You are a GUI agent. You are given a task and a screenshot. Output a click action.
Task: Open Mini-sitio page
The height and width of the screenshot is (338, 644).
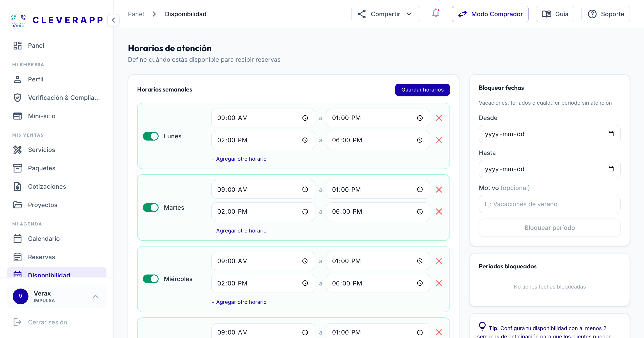57,116
